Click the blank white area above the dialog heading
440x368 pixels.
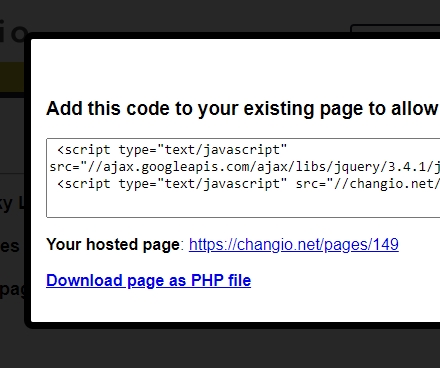tap(235, 68)
